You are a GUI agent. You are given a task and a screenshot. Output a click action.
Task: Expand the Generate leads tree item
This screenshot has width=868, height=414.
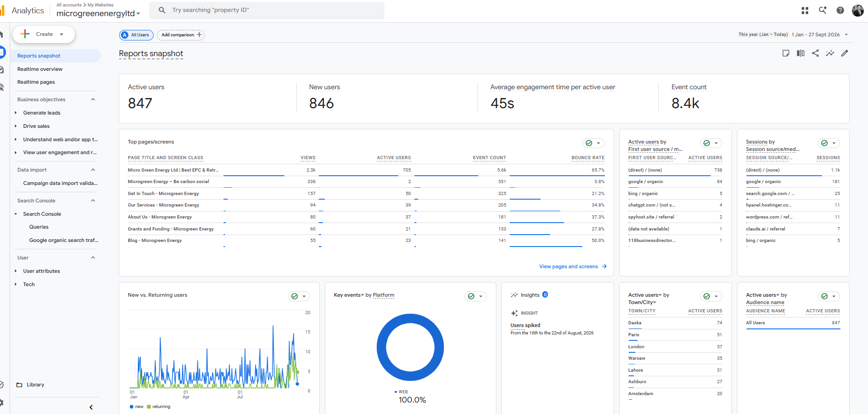point(16,113)
